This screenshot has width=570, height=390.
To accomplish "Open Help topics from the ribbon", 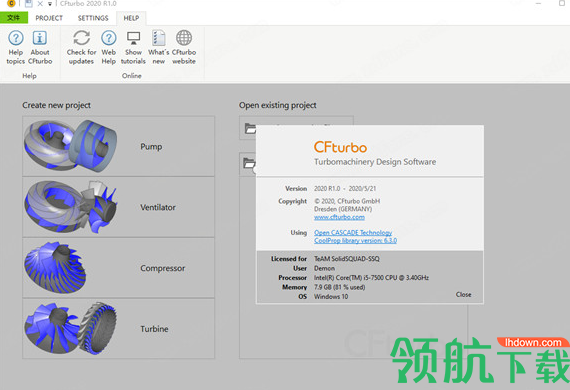I will 16,47.
